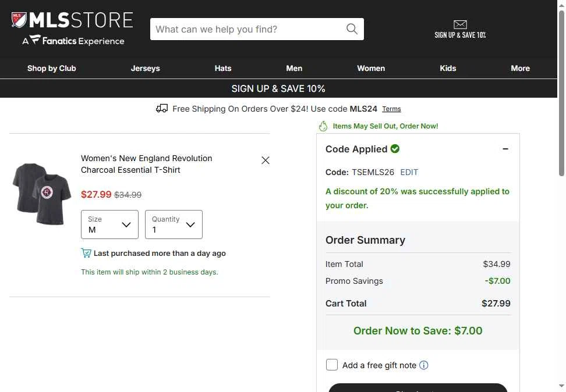Open the More menu
The image size is (566, 392).
click(520, 68)
